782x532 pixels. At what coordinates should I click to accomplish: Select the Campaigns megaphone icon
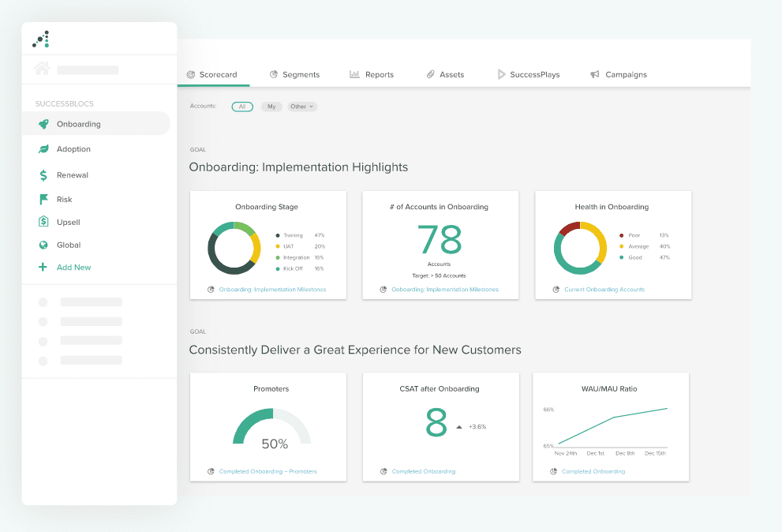point(593,73)
